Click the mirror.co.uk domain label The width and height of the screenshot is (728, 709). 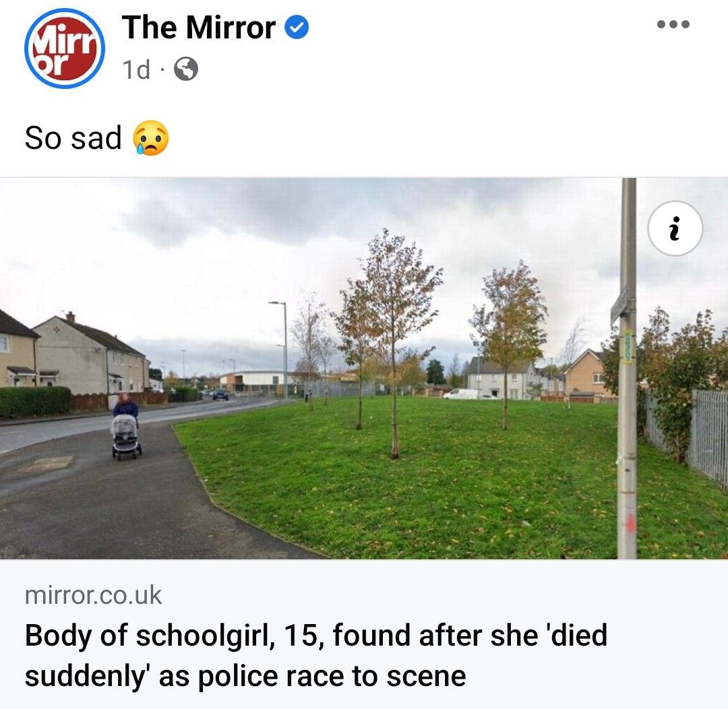[x=93, y=595]
